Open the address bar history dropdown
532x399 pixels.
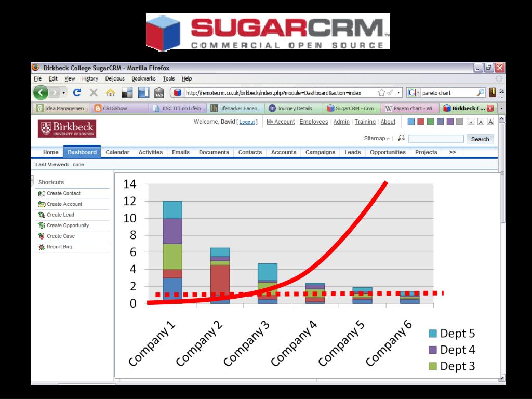(398, 92)
